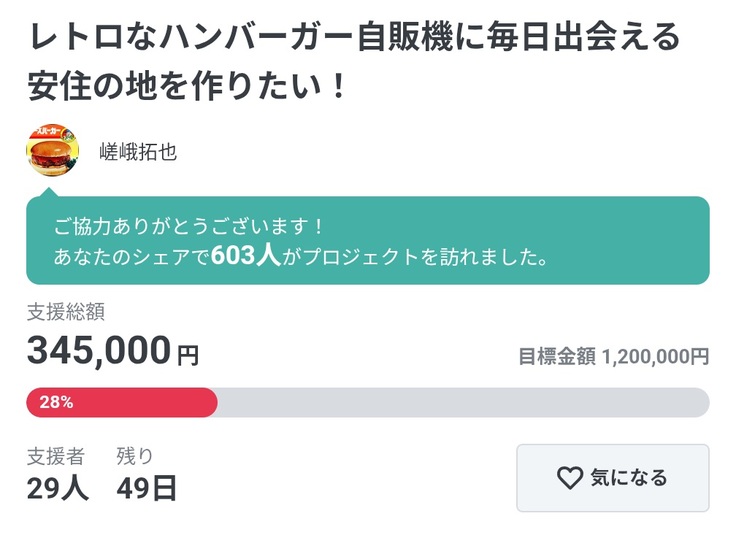This screenshot has height=535, width=736.
Task: Open the retro hamburger vending machine project title
Action: click(x=355, y=40)
